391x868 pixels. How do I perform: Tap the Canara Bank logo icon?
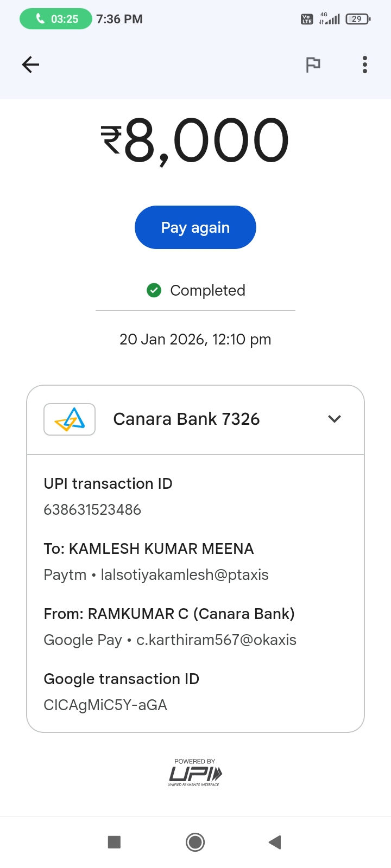70,419
